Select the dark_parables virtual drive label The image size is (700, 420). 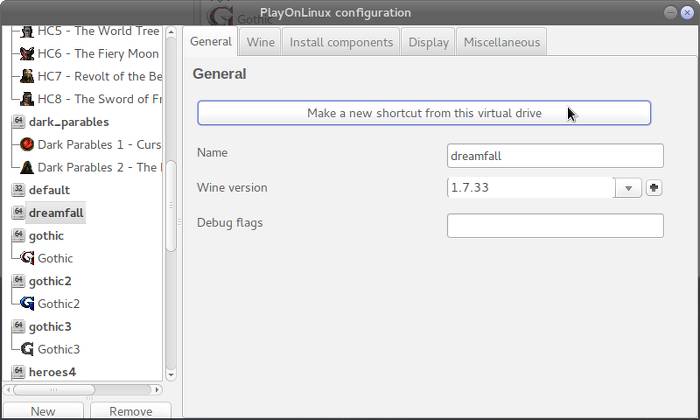pyautogui.click(x=69, y=122)
